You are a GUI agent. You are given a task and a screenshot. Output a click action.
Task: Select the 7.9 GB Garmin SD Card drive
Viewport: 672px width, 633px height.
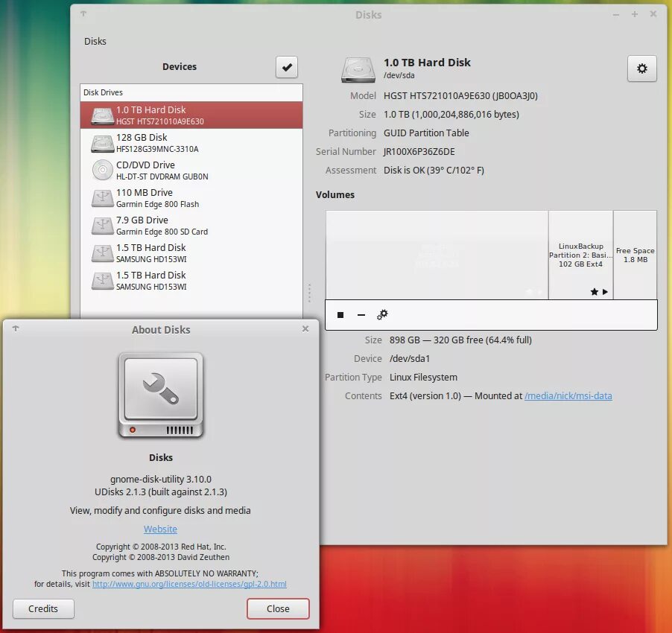(x=191, y=226)
